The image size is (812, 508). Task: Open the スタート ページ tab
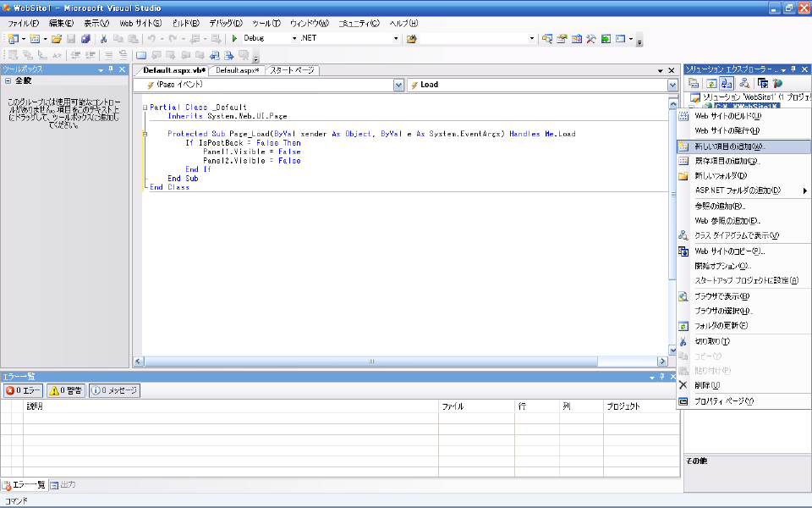tap(293, 70)
